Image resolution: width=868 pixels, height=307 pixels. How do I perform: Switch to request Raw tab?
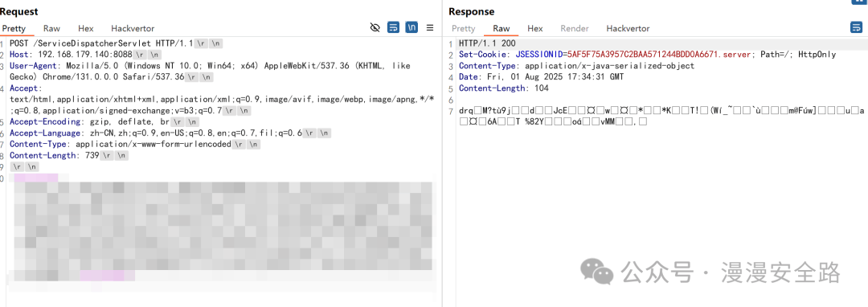pos(52,28)
